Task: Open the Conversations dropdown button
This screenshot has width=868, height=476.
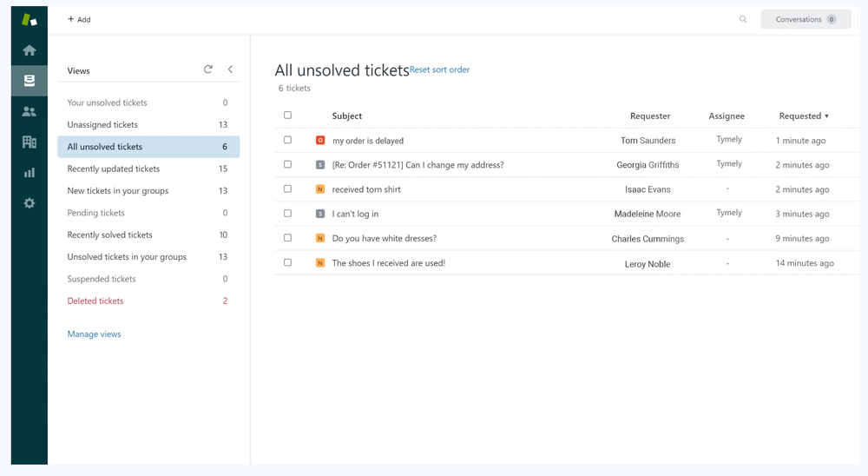Action: tap(806, 19)
